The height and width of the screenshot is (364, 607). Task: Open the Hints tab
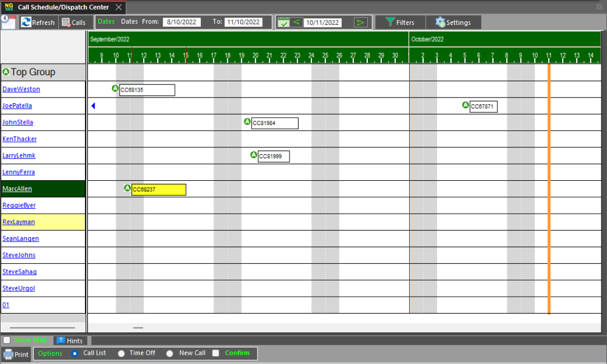(70, 341)
